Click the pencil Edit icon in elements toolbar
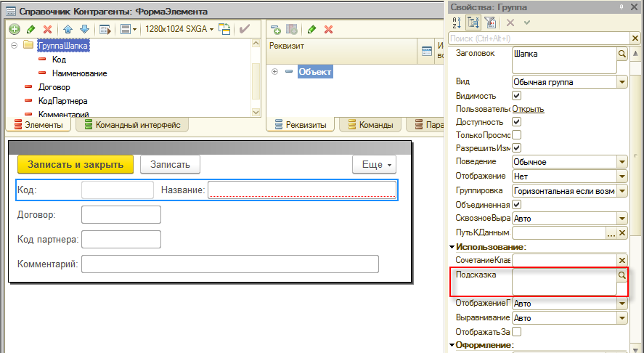Viewport: 644px width, 353px height. pyautogui.click(x=30, y=29)
